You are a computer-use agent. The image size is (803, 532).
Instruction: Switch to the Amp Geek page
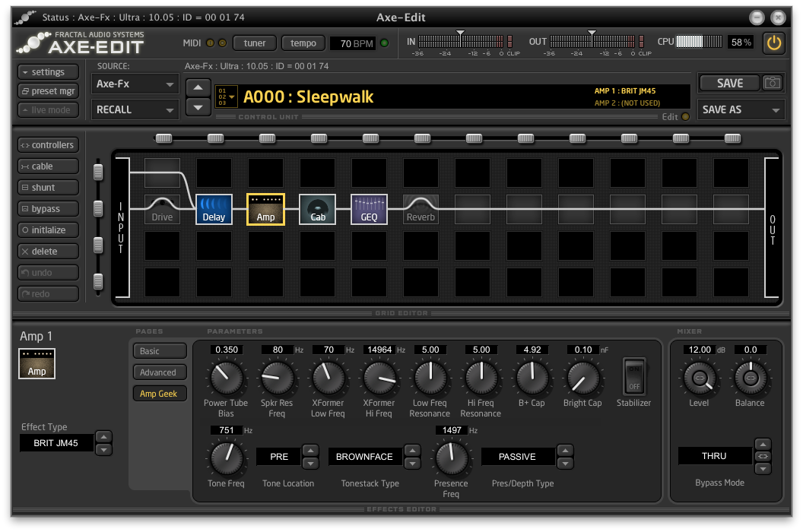[160, 394]
